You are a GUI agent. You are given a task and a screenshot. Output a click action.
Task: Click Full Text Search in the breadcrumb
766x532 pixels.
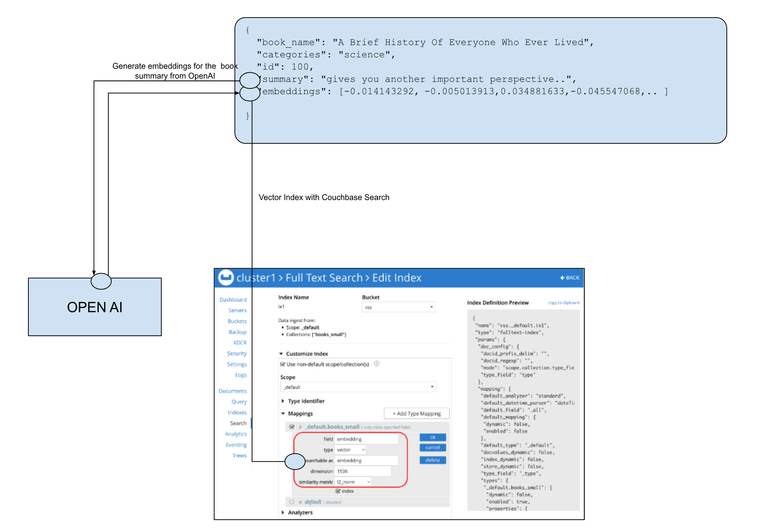[324, 278]
